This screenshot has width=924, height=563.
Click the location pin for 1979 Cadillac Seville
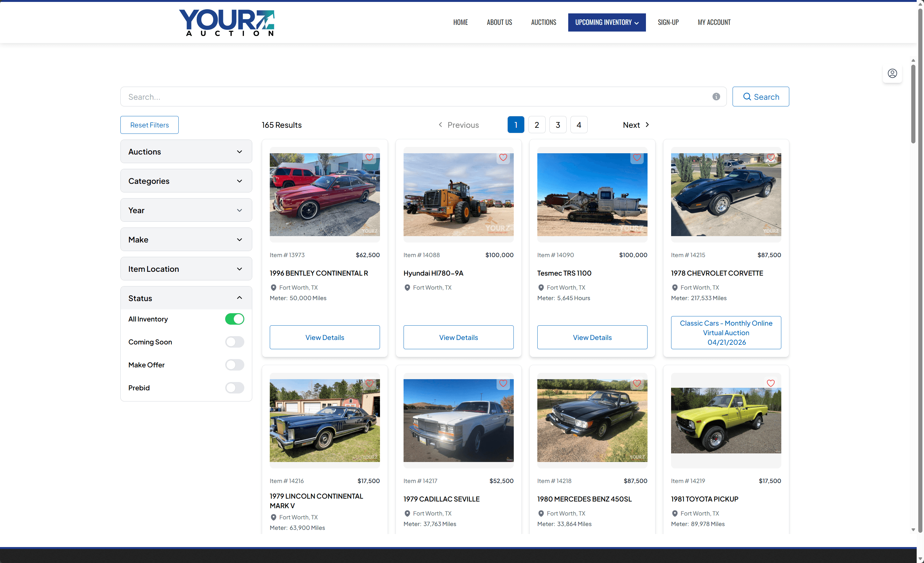(x=407, y=514)
